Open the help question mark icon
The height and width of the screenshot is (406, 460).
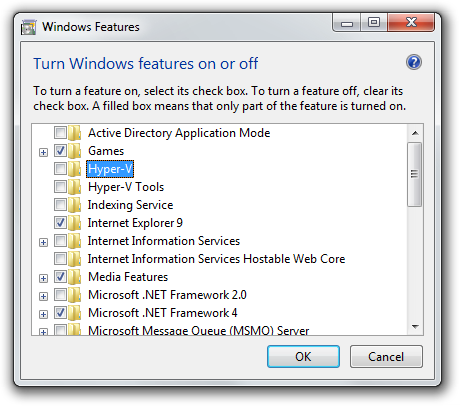point(414,62)
